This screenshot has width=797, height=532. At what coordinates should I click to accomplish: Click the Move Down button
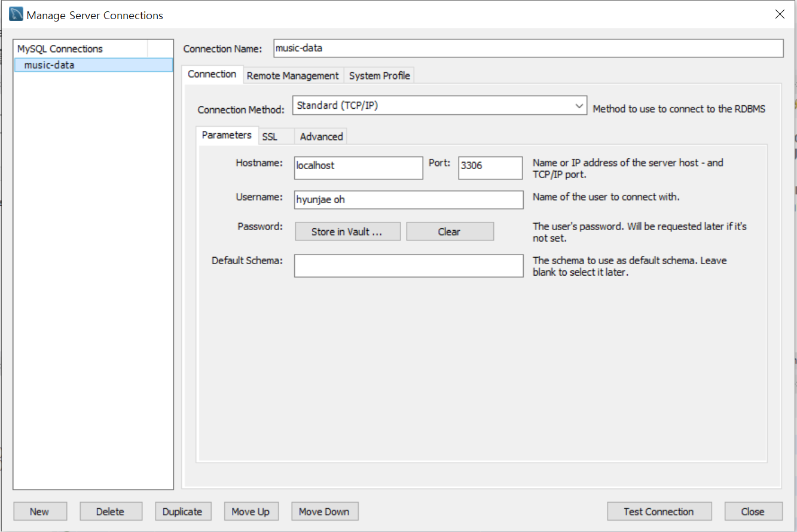pyautogui.click(x=324, y=512)
